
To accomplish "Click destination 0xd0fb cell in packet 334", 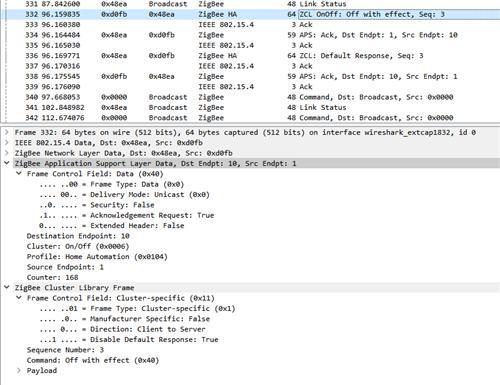I will click(162, 35).
